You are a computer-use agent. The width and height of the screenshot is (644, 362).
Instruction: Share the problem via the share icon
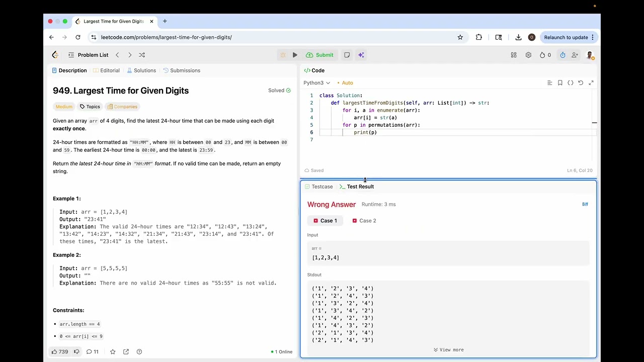126,352
